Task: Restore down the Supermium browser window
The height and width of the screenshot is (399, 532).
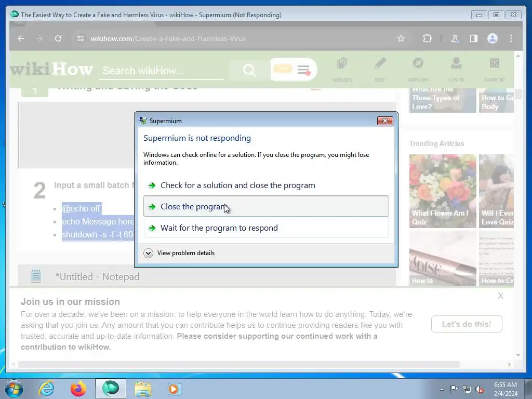Action: [496, 15]
